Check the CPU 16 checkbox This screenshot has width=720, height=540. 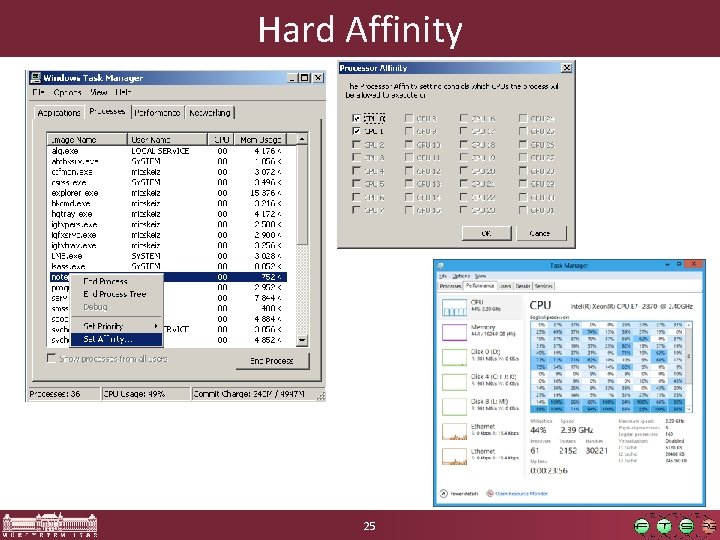464,118
